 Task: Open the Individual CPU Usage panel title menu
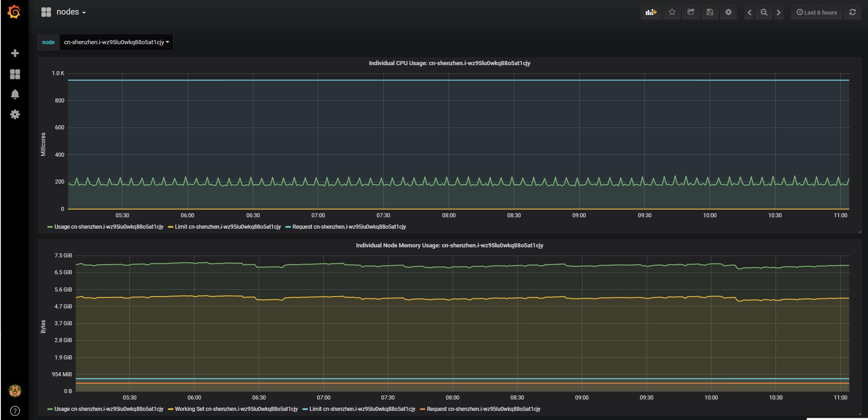click(449, 63)
